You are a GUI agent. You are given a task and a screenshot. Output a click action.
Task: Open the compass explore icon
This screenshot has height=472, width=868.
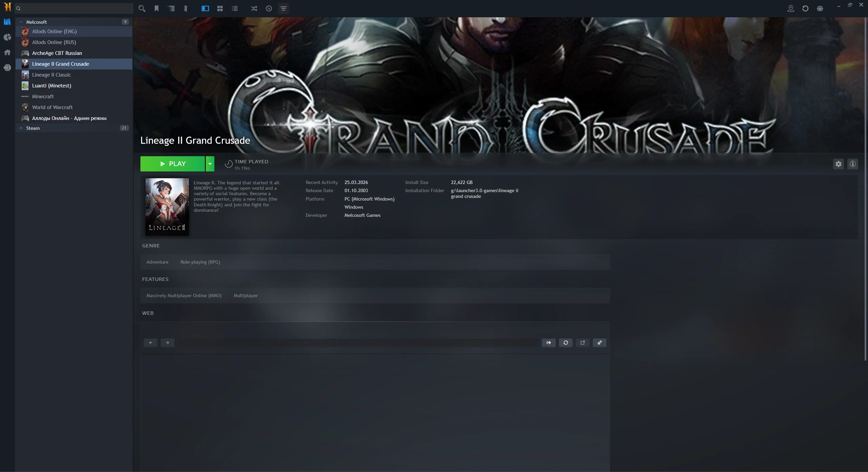pyautogui.click(x=269, y=8)
